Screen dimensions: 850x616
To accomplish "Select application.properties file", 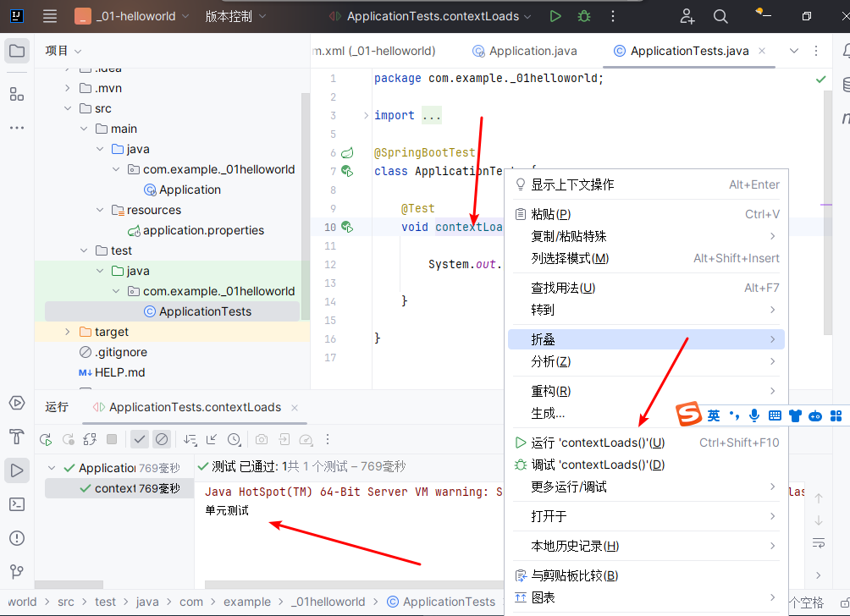I will (196, 230).
